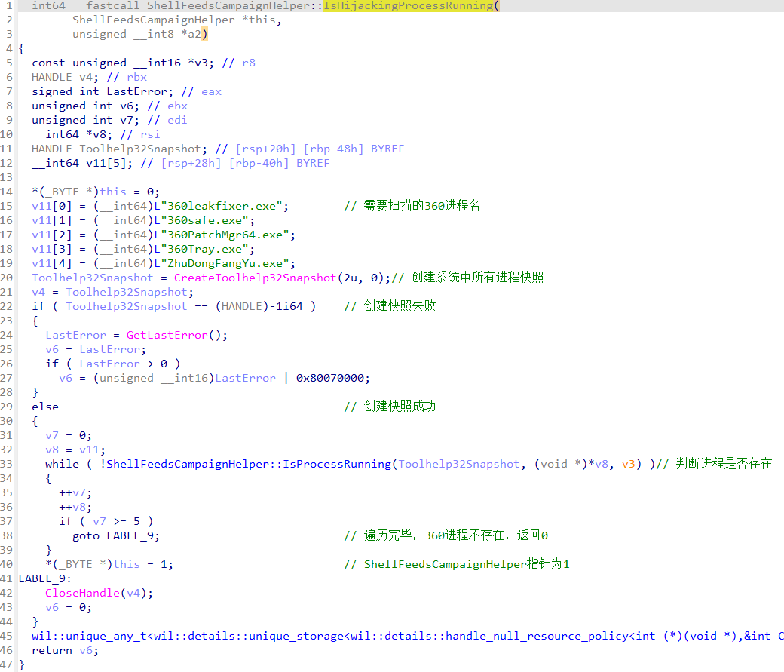Open the CloseHandle function reference

tap(78, 593)
